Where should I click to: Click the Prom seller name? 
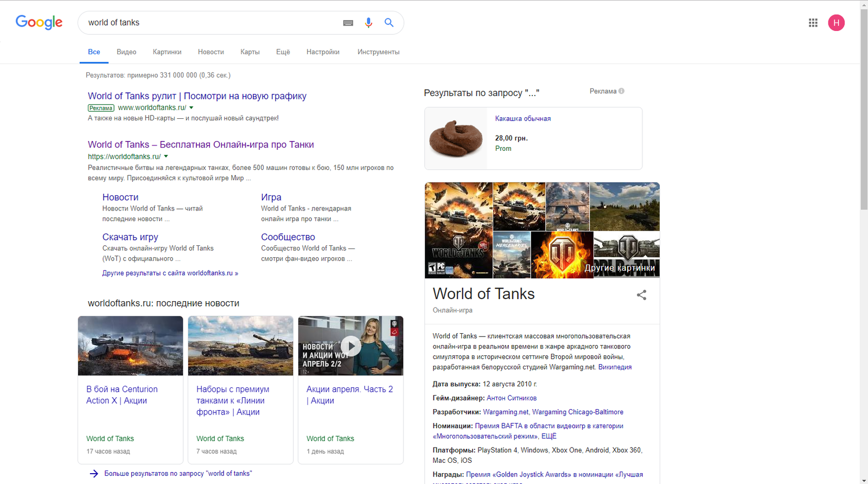point(503,149)
